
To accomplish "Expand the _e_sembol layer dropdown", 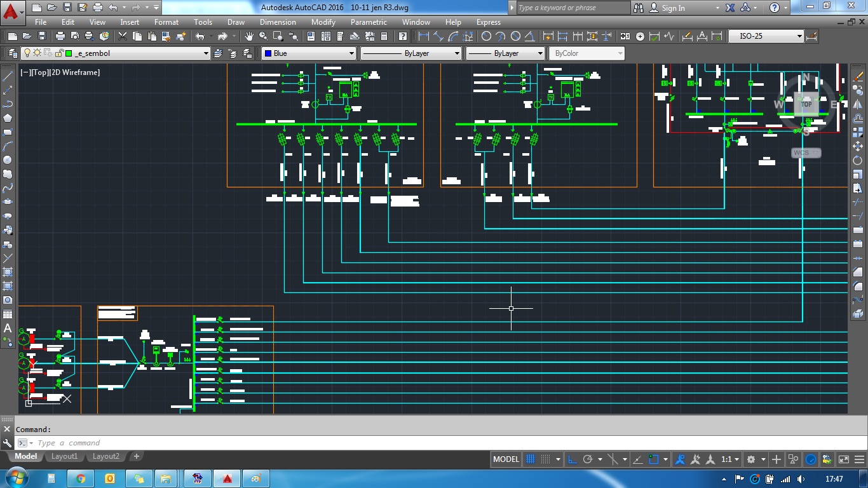I will (206, 53).
